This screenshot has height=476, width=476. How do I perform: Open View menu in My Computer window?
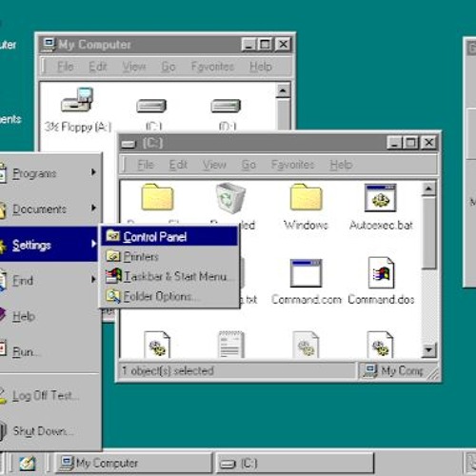tap(134, 67)
